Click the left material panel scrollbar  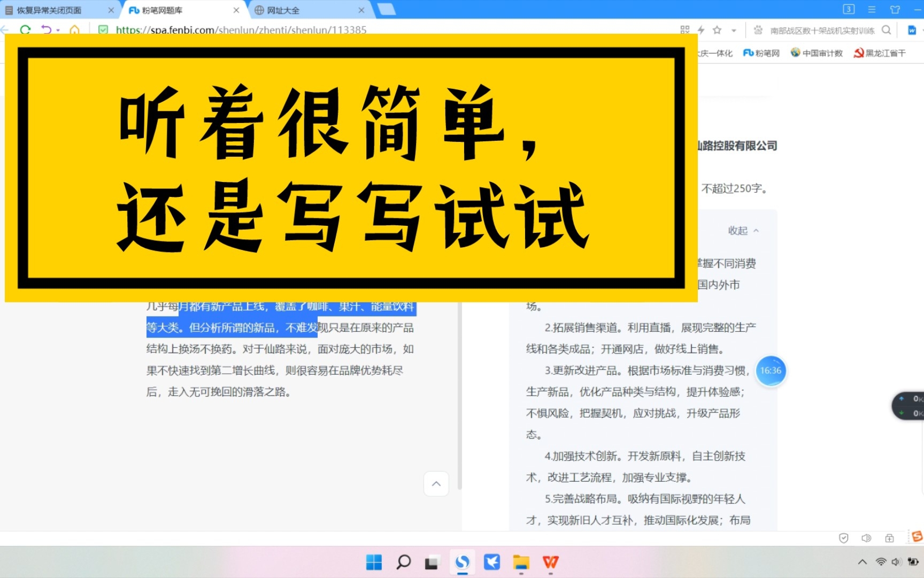[459, 396]
